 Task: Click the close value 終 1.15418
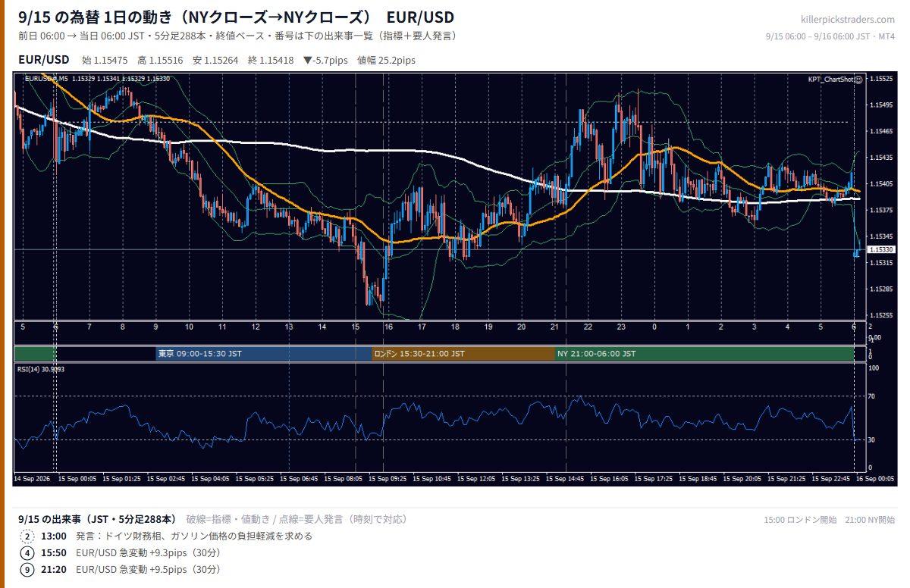click(271, 60)
